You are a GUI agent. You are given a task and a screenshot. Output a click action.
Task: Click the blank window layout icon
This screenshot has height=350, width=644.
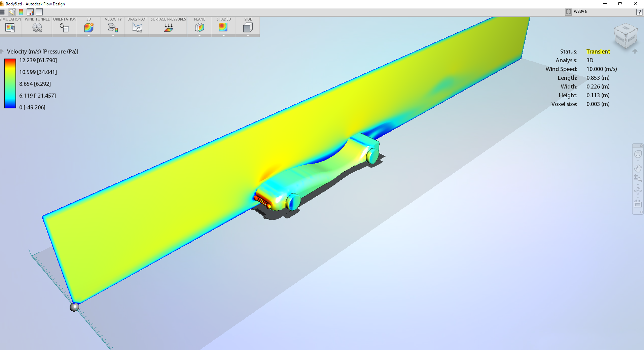39,12
